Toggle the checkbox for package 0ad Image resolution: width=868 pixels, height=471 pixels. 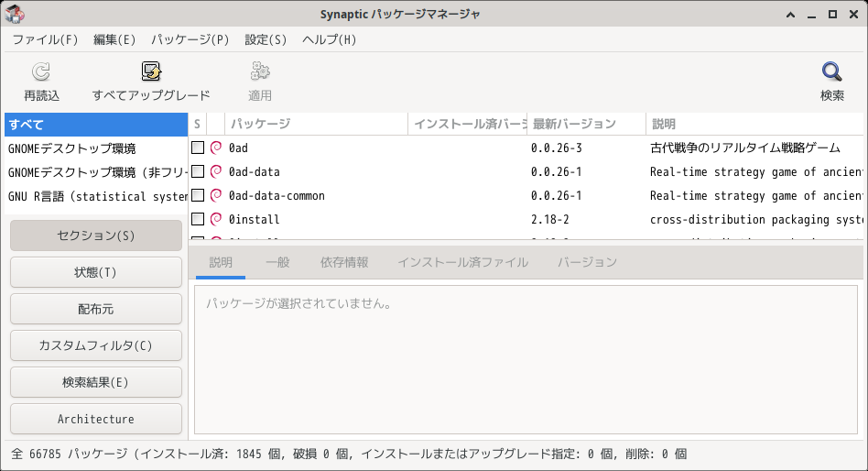pyautogui.click(x=198, y=148)
